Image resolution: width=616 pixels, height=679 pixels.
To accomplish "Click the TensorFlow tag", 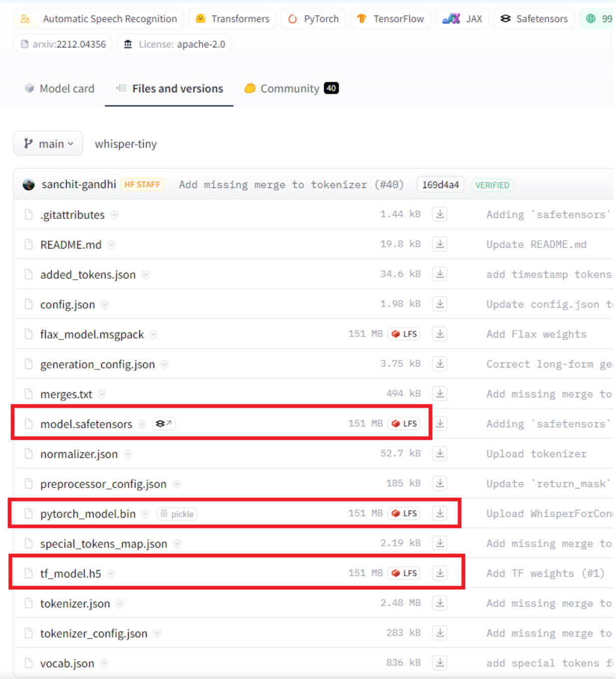I will pos(390,19).
